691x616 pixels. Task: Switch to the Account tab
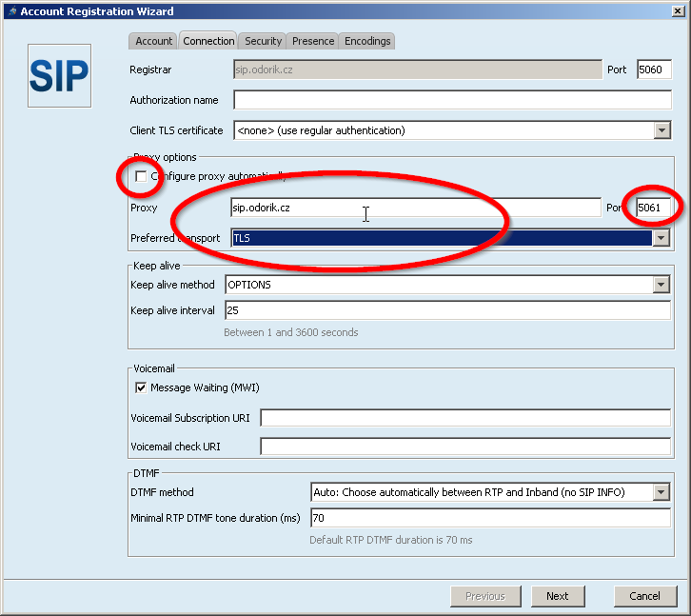click(153, 41)
